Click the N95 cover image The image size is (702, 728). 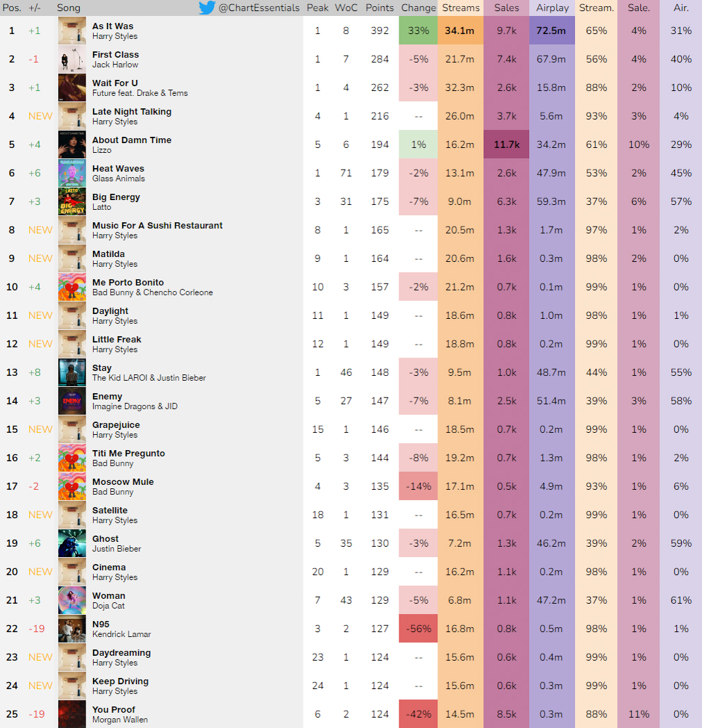pyautogui.click(x=72, y=629)
